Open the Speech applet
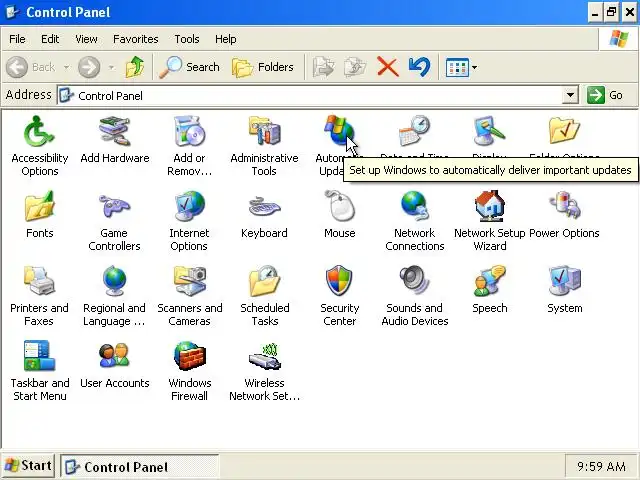640x480 pixels. [489, 281]
